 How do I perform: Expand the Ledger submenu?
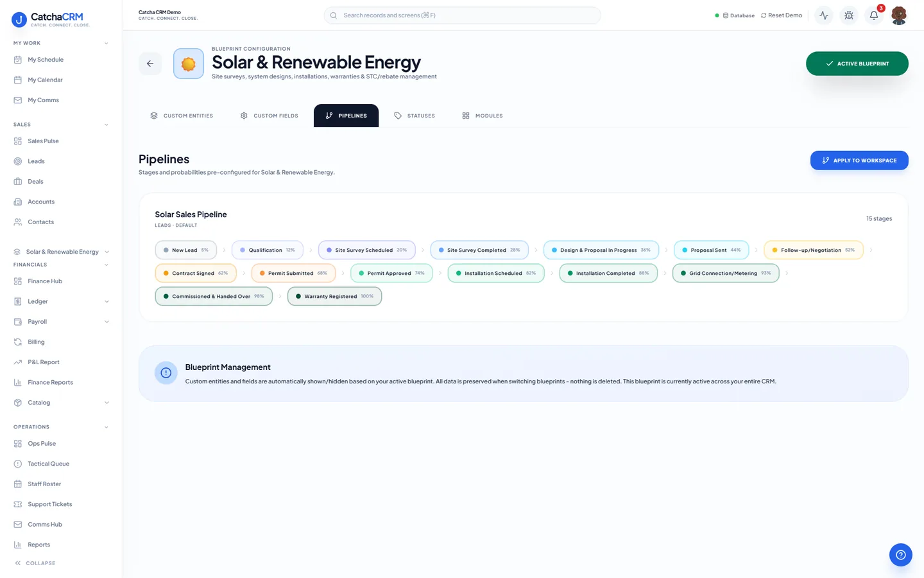coord(107,302)
